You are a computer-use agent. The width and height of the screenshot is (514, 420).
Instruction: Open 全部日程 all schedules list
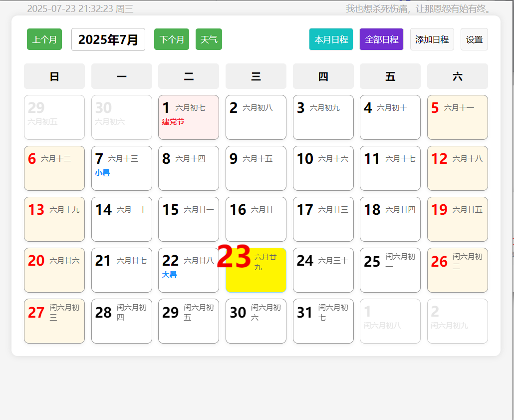coord(382,39)
